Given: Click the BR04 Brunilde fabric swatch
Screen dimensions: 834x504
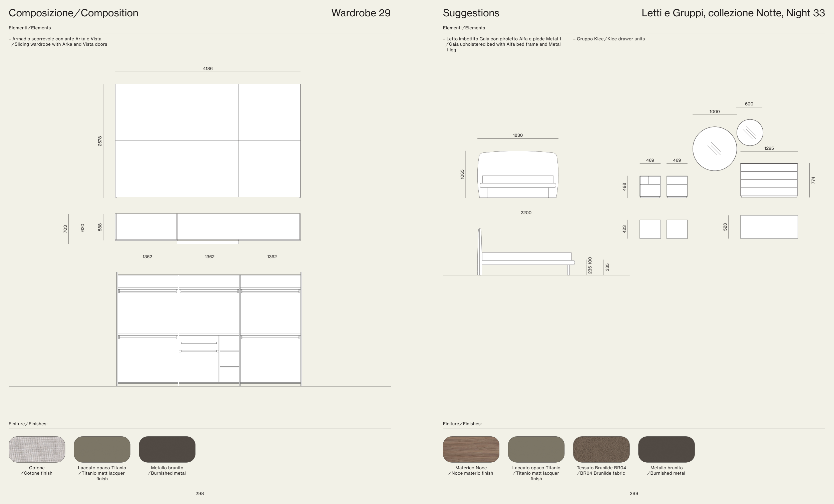Looking at the screenshot, I should tap(601, 449).
